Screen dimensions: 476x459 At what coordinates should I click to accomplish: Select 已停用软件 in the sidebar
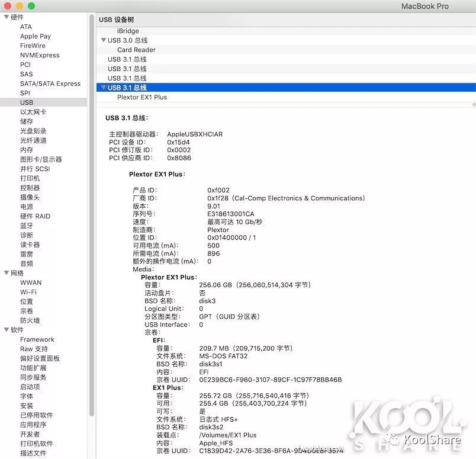tap(37, 415)
